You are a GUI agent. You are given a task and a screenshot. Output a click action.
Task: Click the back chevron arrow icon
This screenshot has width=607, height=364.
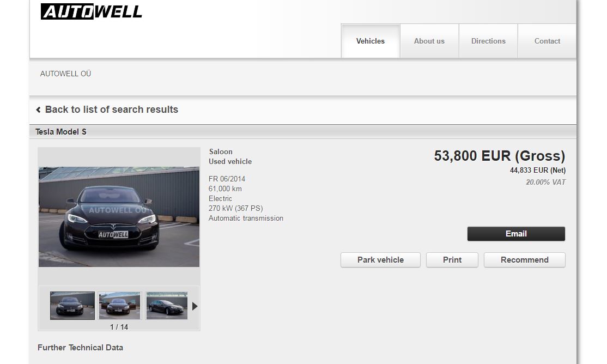38,110
